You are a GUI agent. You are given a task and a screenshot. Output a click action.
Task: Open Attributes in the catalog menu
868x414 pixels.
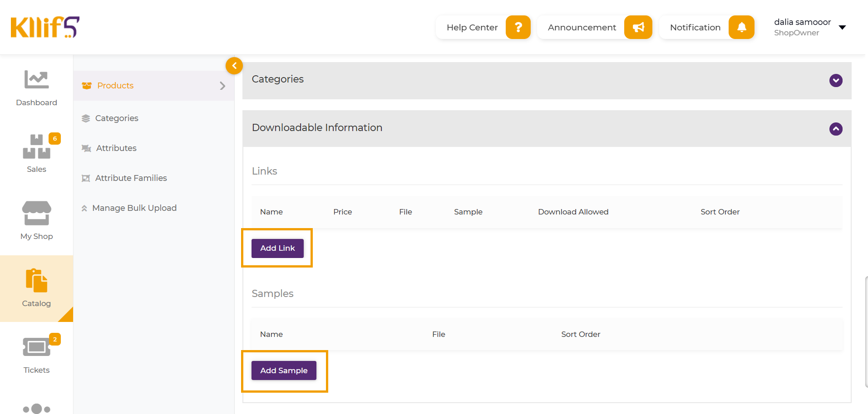click(x=116, y=148)
